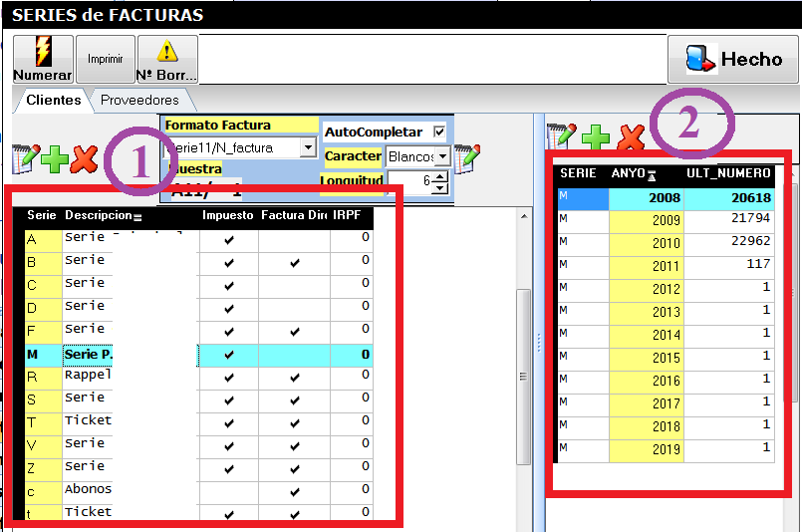Select the Clientes tab
802x532 pixels.
click(54, 101)
